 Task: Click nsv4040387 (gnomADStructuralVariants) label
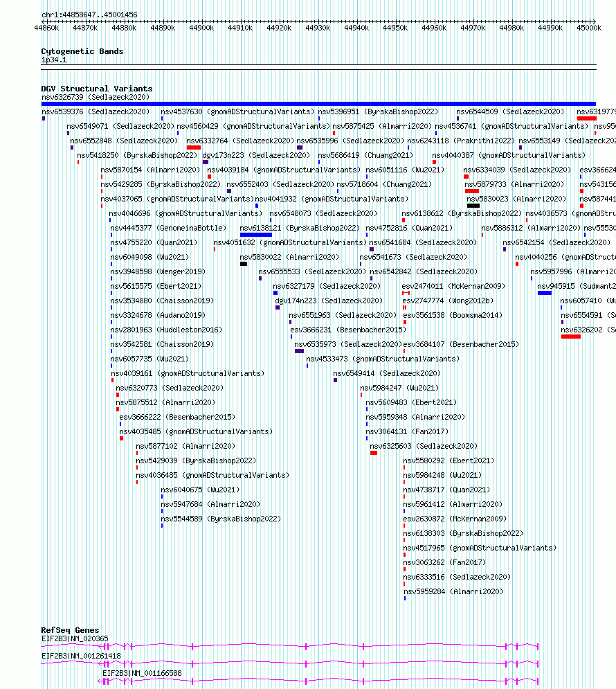click(x=509, y=155)
